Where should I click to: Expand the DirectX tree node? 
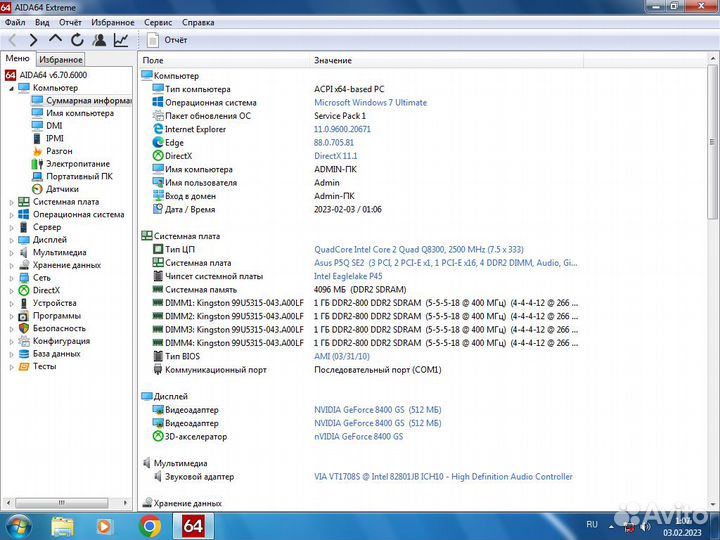(11, 291)
